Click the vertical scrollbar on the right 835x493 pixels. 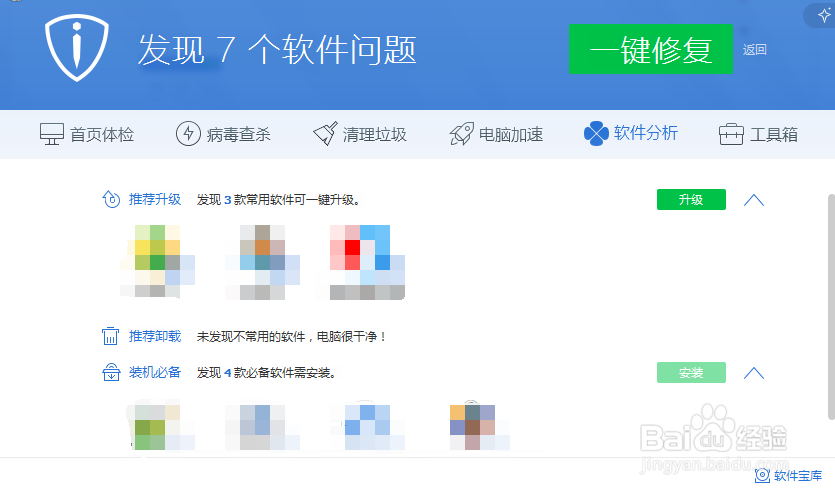point(831,307)
